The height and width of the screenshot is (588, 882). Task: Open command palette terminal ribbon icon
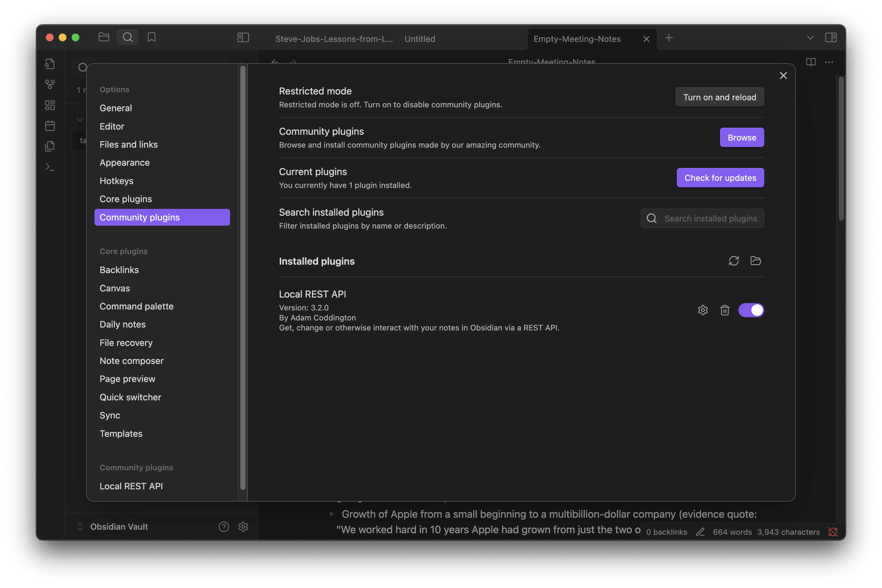(50, 167)
